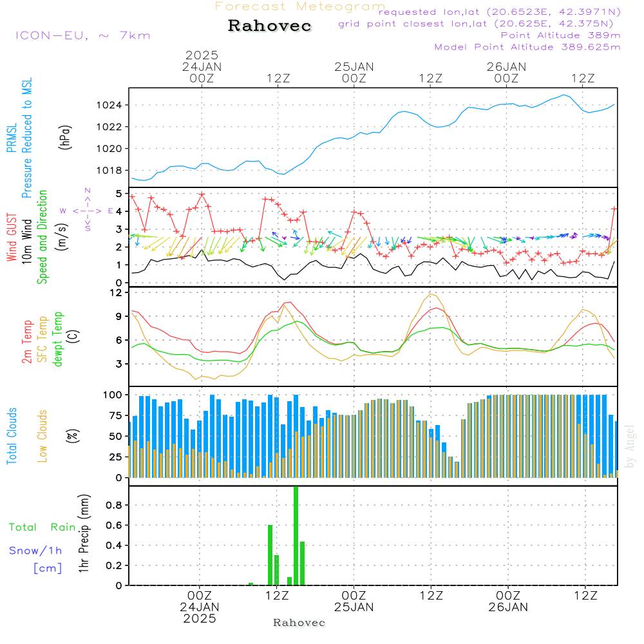
Task: Click the SFC Temp legend label
Action: click(43, 339)
